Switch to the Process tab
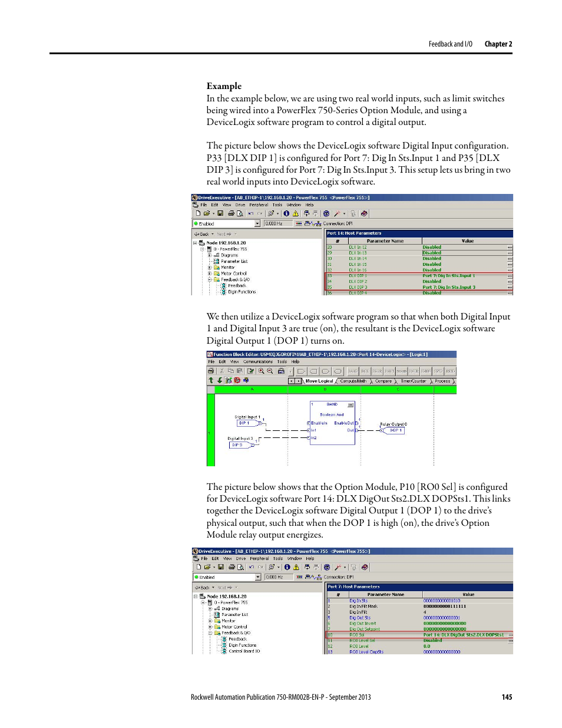This screenshot has height=728, width=562. click(x=443, y=381)
